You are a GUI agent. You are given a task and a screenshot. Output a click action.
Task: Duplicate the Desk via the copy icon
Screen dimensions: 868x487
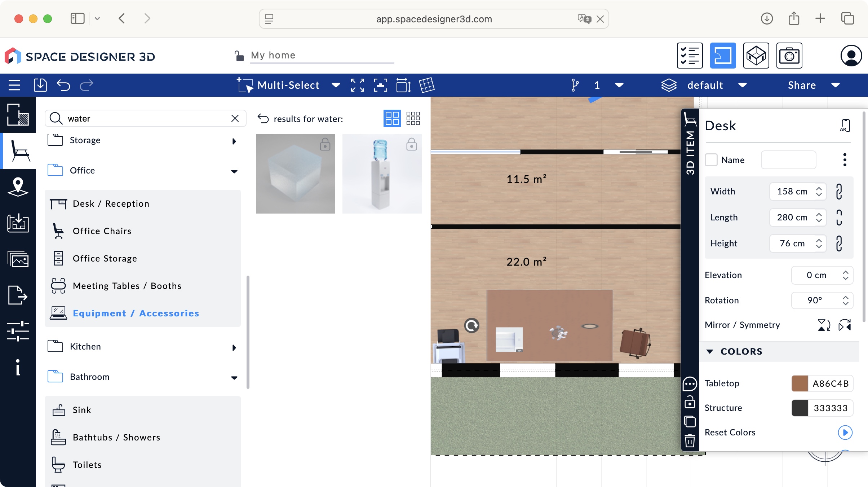pyautogui.click(x=690, y=422)
